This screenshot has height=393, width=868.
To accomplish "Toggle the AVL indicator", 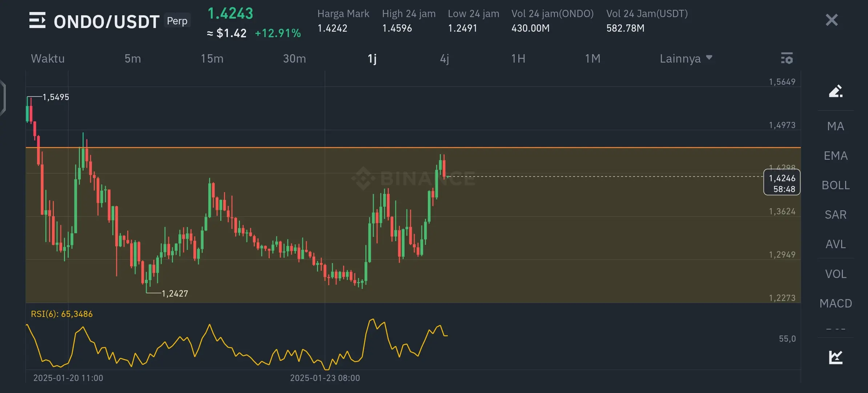I will pyautogui.click(x=836, y=244).
